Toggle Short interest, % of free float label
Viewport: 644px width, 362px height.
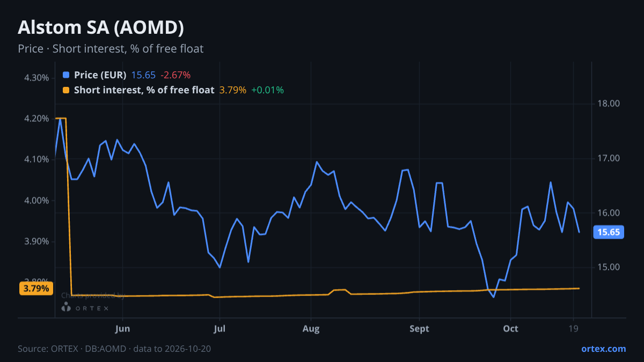click(144, 90)
